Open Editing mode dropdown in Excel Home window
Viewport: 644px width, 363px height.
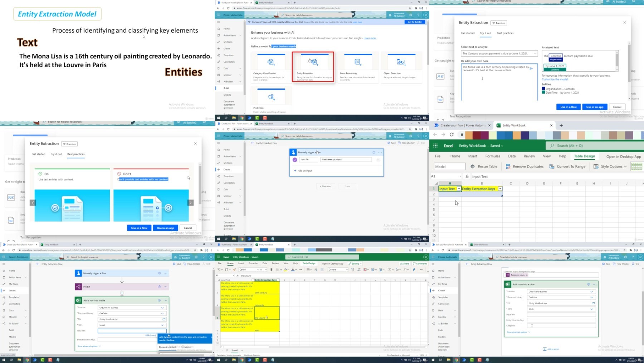(x=355, y=263)
